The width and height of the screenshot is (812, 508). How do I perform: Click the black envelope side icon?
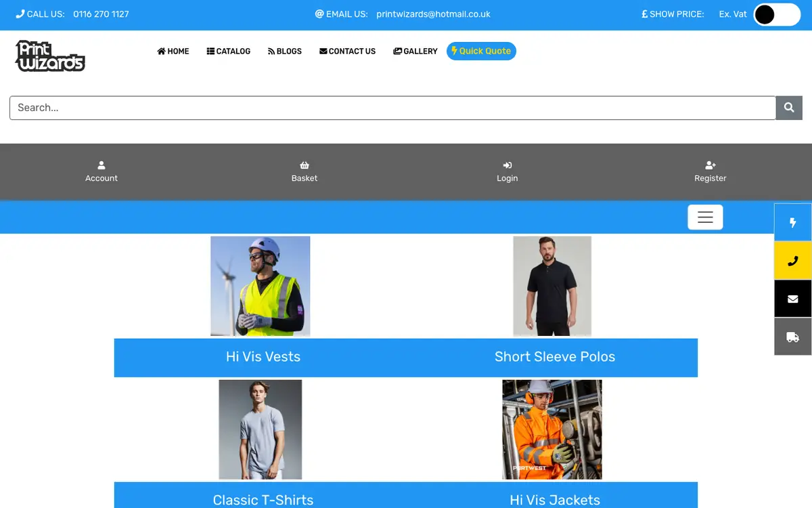(x=793, y=299)
